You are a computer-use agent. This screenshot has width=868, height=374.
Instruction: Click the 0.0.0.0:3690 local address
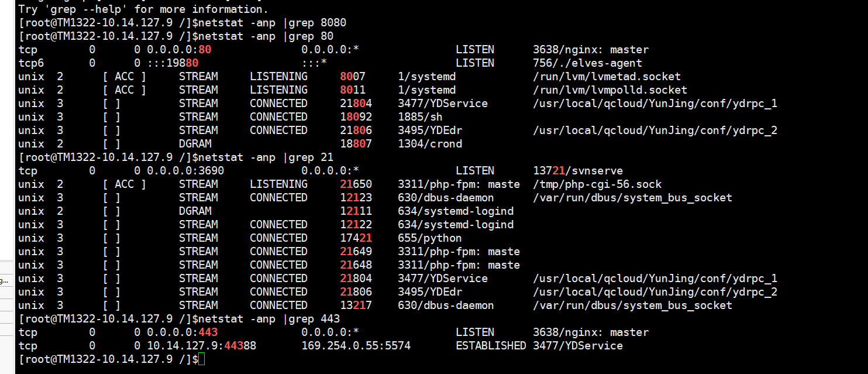pyautogui.click(x=185, y=171)
